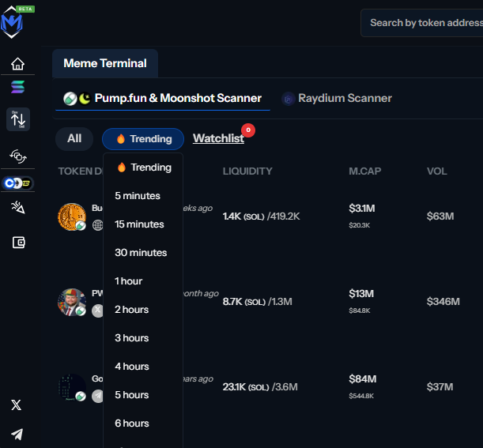
Task: Click the jester hat man token thumbnail
Action: (x=72, y=302)
